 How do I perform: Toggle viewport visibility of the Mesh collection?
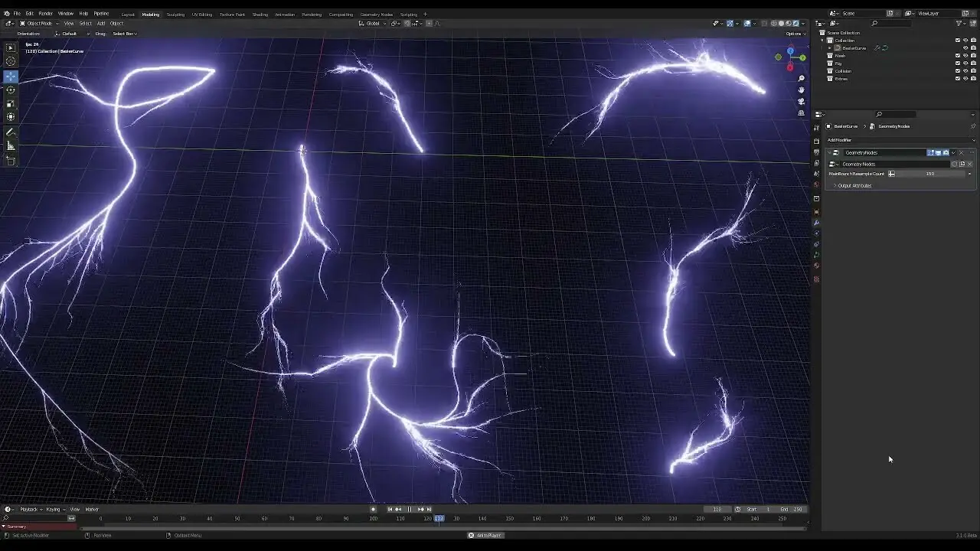pos(965,56)
